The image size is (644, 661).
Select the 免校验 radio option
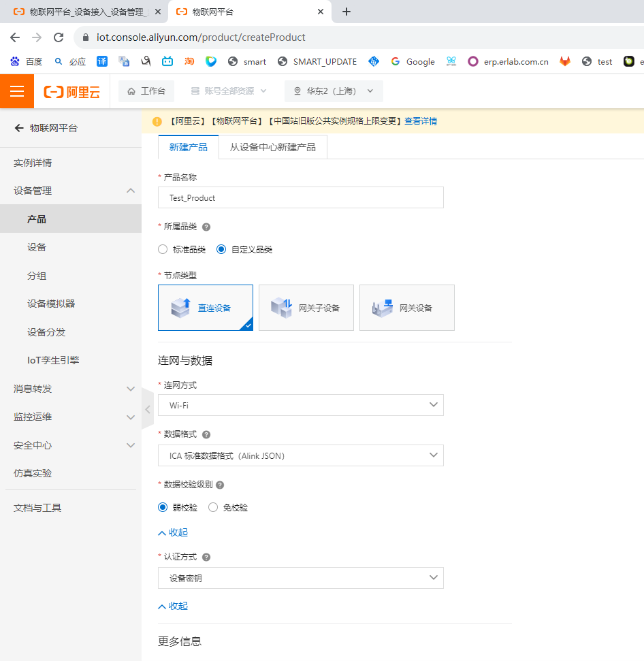point(213,508)
